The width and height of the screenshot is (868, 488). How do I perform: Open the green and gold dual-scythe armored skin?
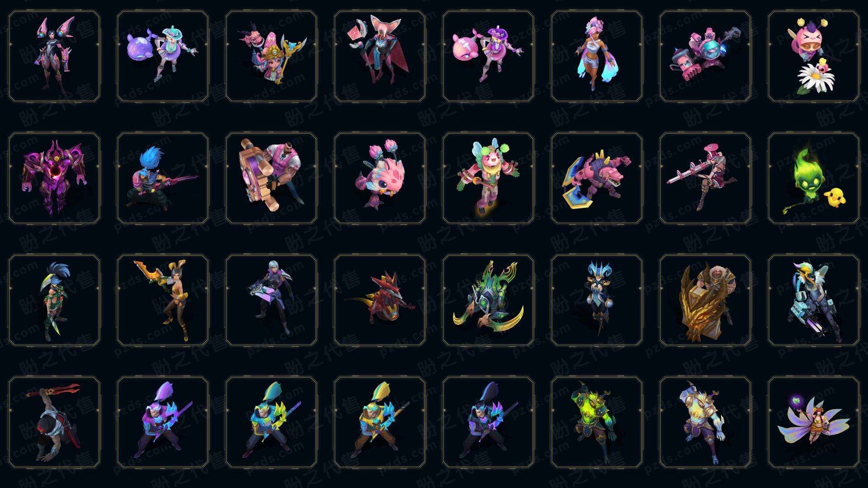coord(488,300)
